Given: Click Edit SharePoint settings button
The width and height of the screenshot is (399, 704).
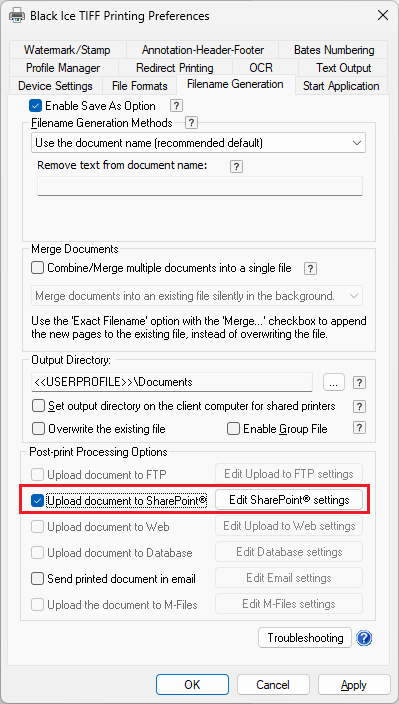Looking at the screenshot, I should pos(289,500).
